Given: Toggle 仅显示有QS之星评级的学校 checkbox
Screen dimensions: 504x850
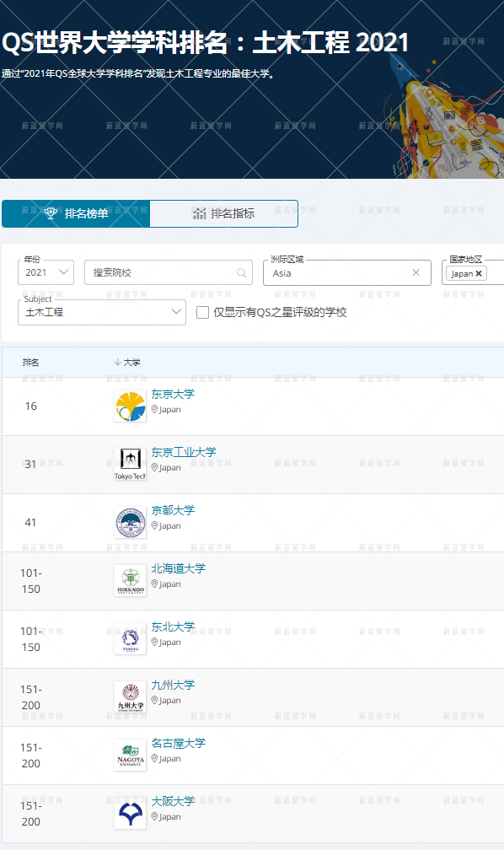Looking at the screenshot, I should 202,312.
